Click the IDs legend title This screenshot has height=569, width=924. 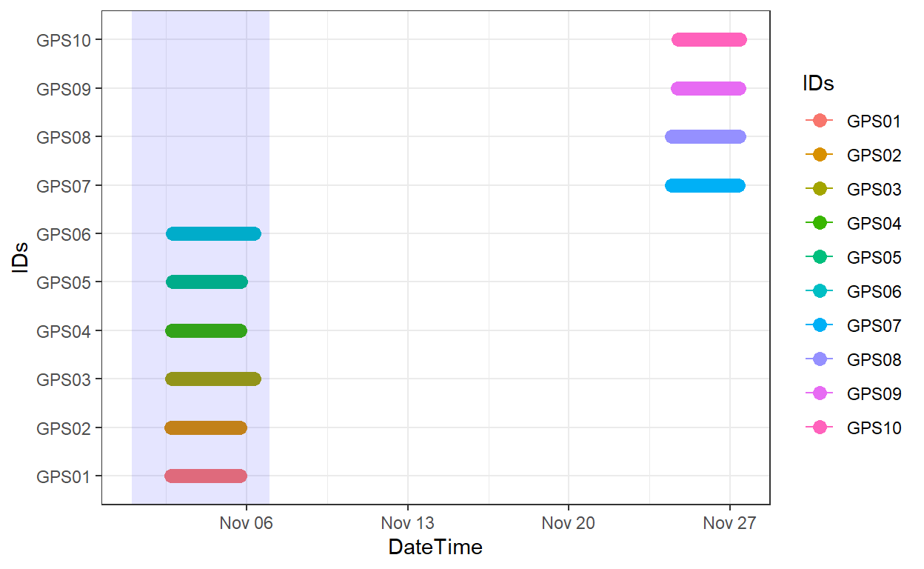pyautogui.click(x=818, y=84)
